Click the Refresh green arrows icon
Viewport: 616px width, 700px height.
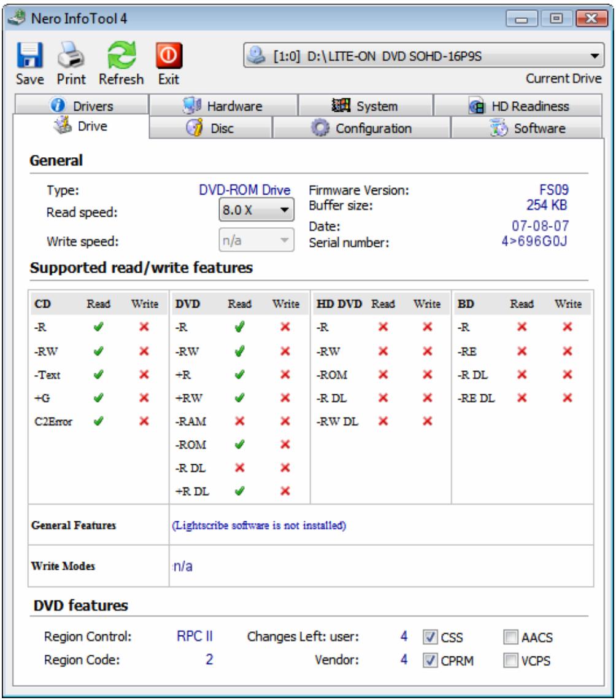point(121,55)
